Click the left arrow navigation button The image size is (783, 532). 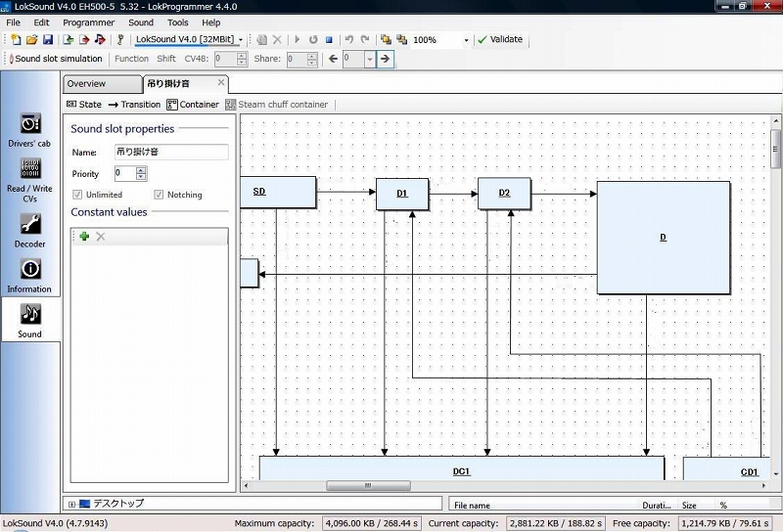(333, 59)
